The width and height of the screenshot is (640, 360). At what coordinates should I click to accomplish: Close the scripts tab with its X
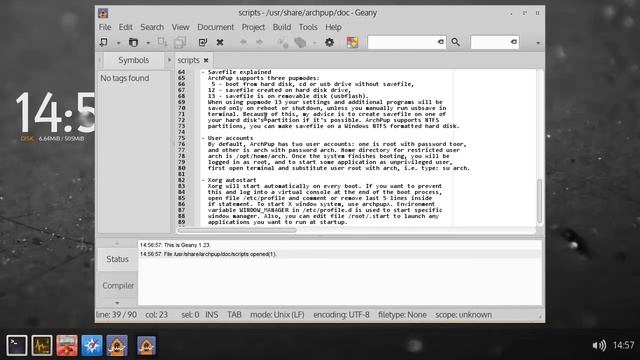click(x=206, y=60)
